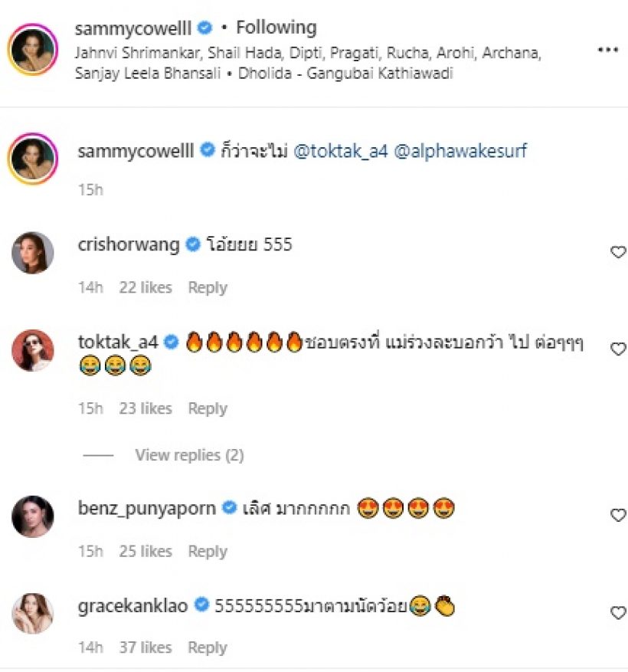Like benz_punyaporn's comment with the heart

618,515
